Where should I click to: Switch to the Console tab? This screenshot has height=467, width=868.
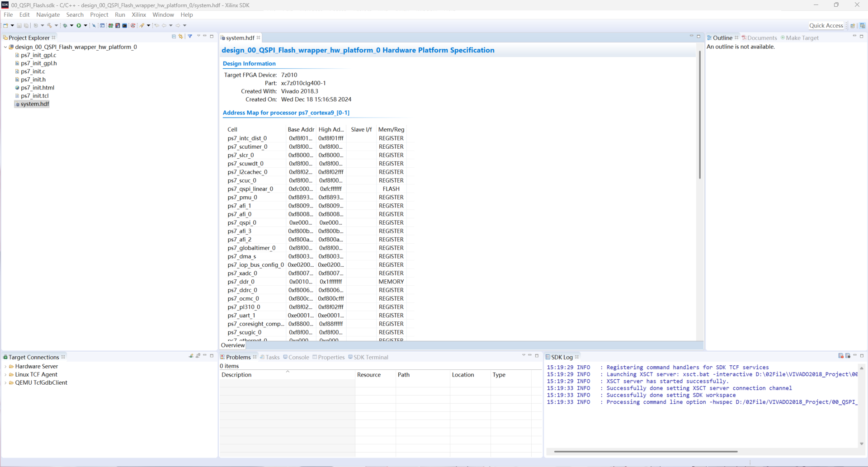pos(296,357)
